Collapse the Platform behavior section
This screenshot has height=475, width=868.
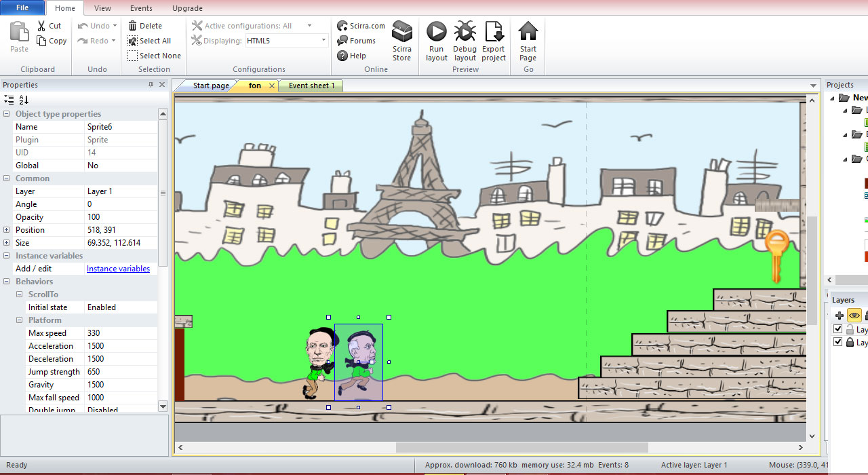(20, 320)
